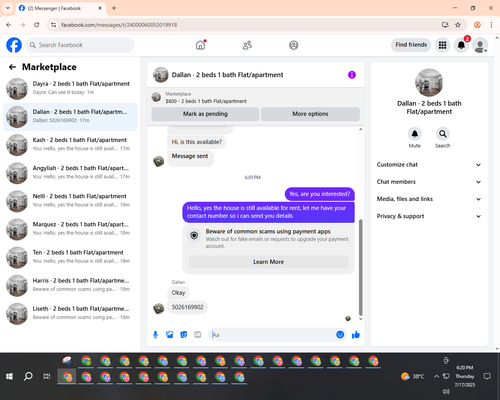500x400 pixels.
Task: Go back using the Marketplace arrow
Action: [12, 67]
